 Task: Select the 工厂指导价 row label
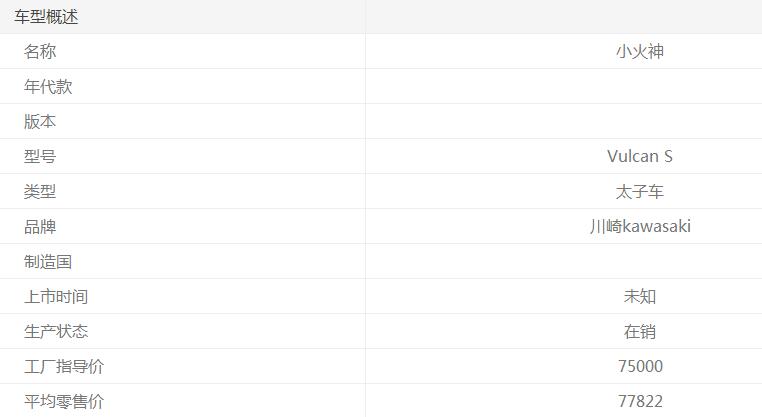[64, 367]
